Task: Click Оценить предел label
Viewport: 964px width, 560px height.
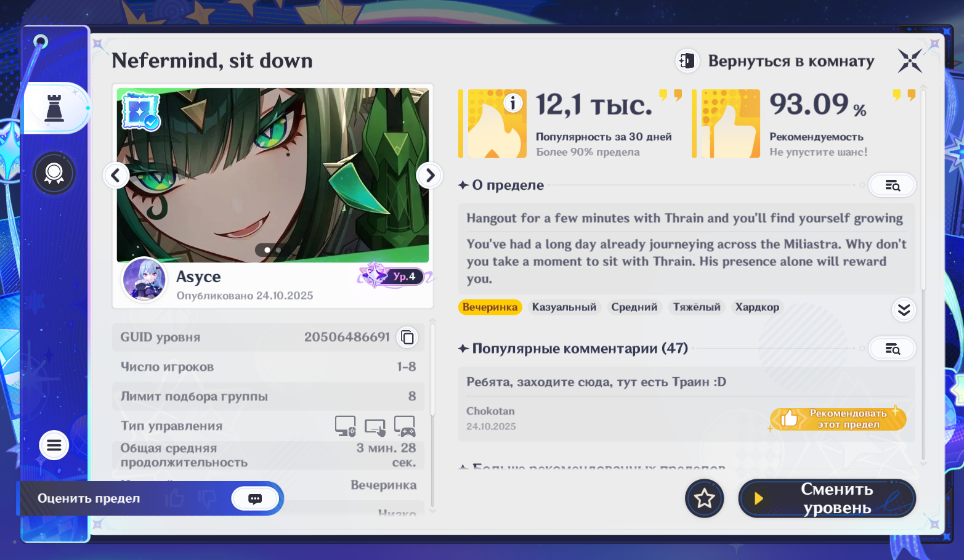Action: click(x=89, y=498)
